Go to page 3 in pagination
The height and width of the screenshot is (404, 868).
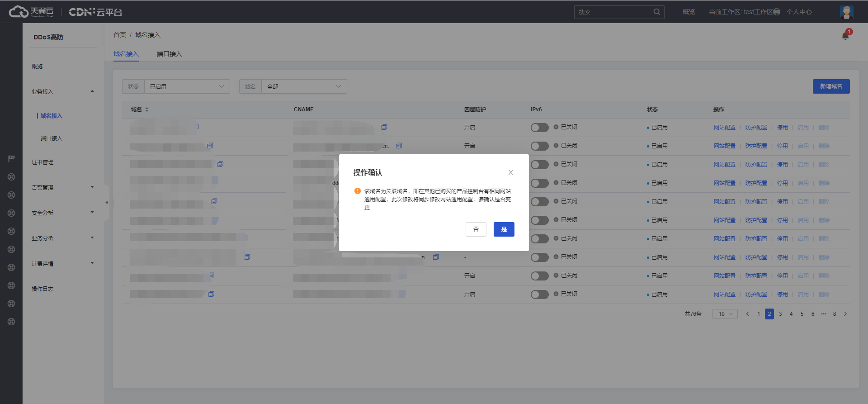coord(780,314)
